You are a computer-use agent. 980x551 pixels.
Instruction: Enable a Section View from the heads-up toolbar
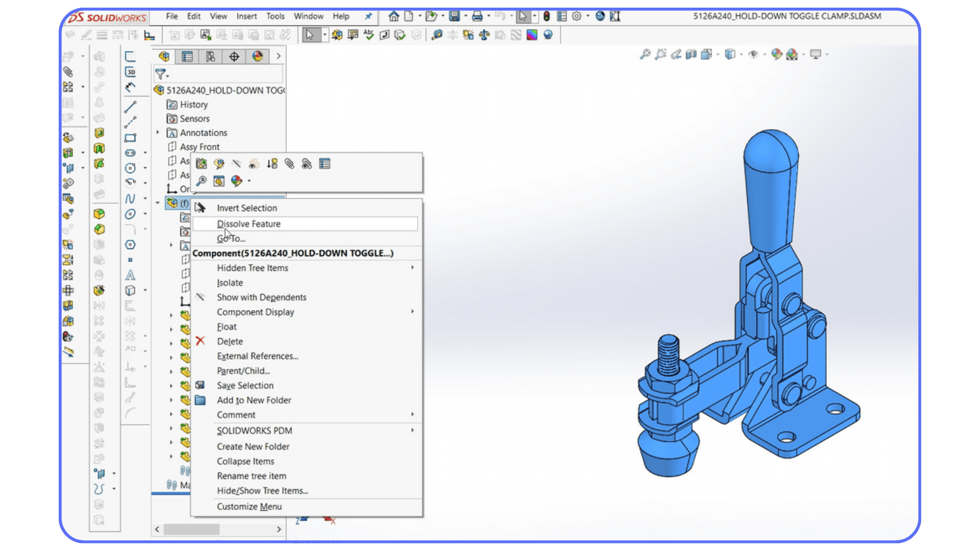(691, 55)
